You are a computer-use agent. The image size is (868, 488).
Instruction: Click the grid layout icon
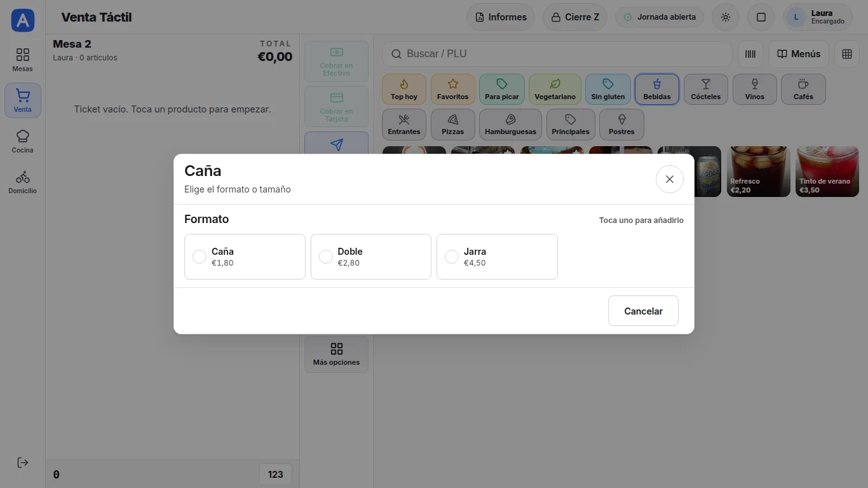(x=847, y=54)
